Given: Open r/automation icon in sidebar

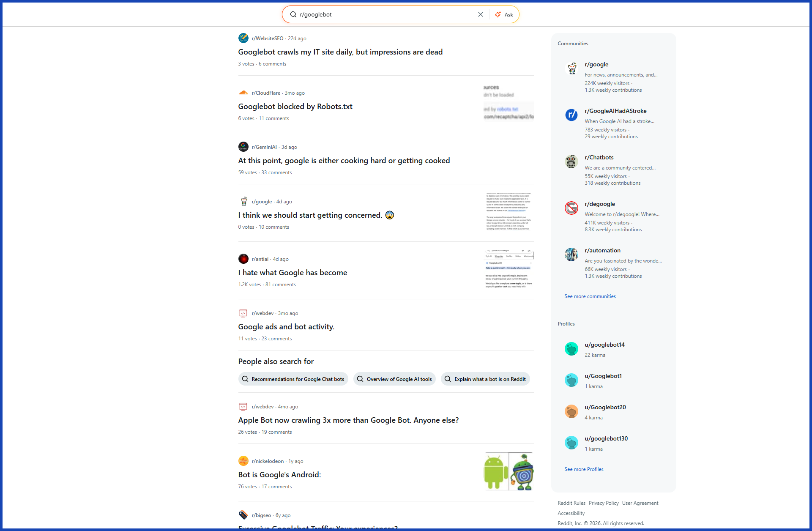Looking at the screenshot, I should click(571, 255).
